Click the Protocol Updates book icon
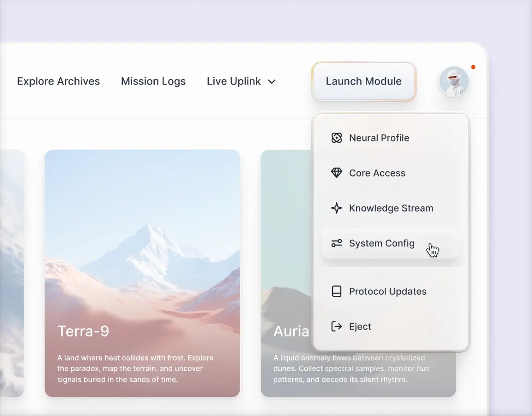Viewport: 532px width, 416px height. pos(337,291)
